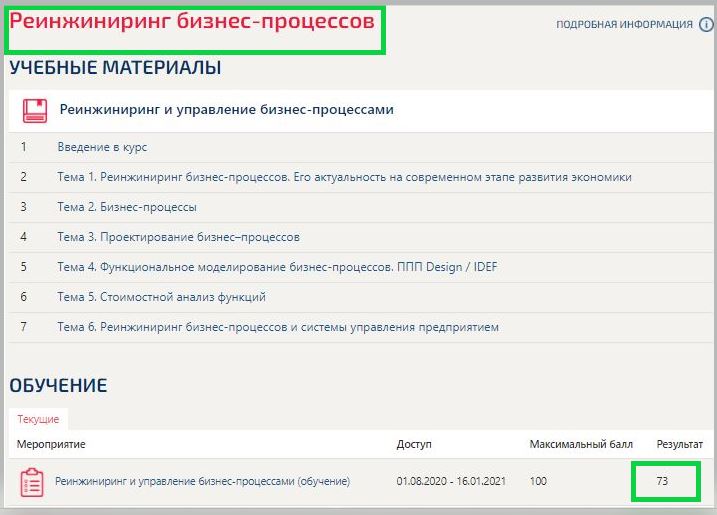Switch to the Текущие tab
The height and width of the screenshot is (515, 717).
(38, 420)
